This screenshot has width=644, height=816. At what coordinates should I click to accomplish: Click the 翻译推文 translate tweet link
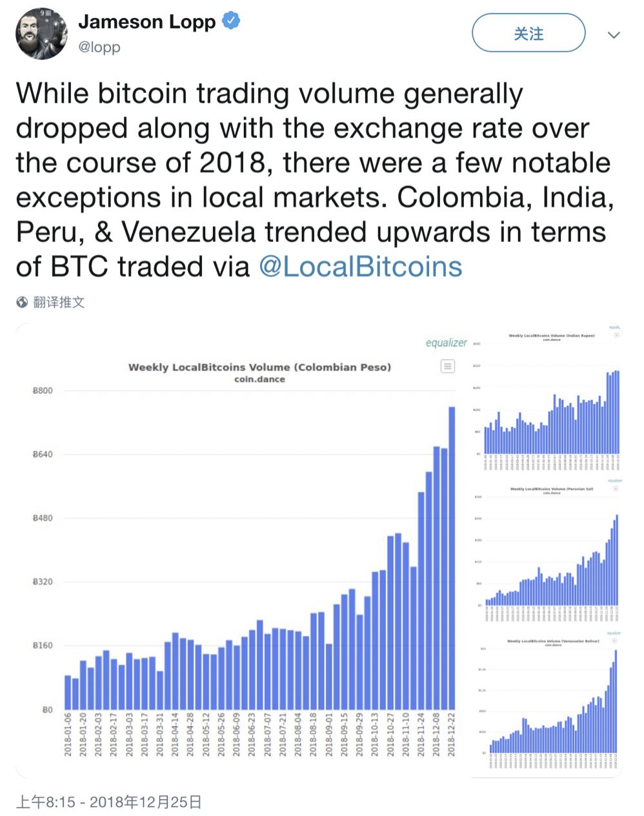[x=59, y=302]
